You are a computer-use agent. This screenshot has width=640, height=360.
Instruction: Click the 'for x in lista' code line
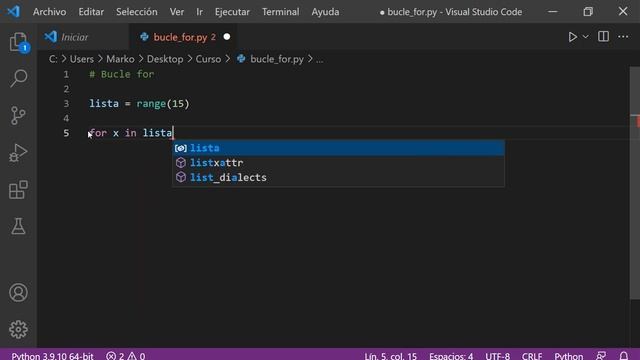(131, 133)
